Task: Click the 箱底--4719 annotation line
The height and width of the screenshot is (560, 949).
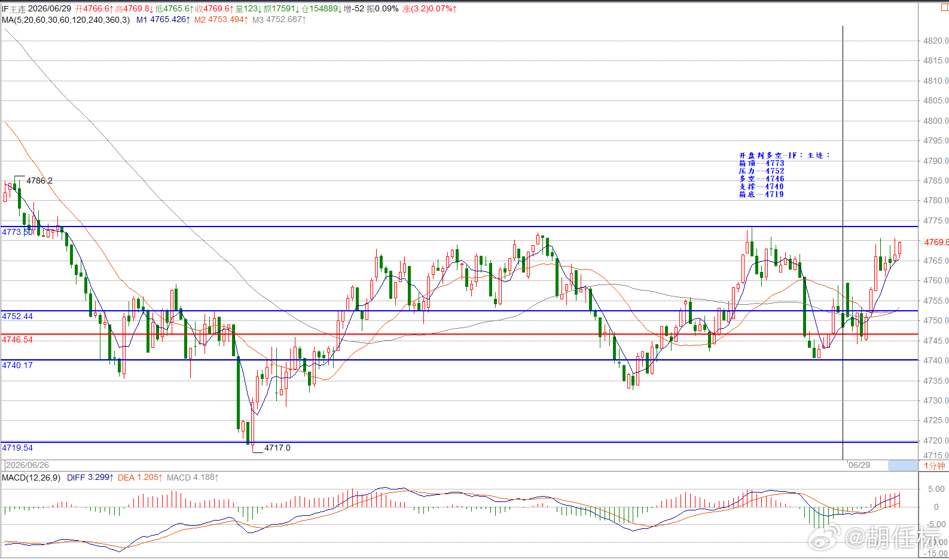Action: (x=761, y=194)
